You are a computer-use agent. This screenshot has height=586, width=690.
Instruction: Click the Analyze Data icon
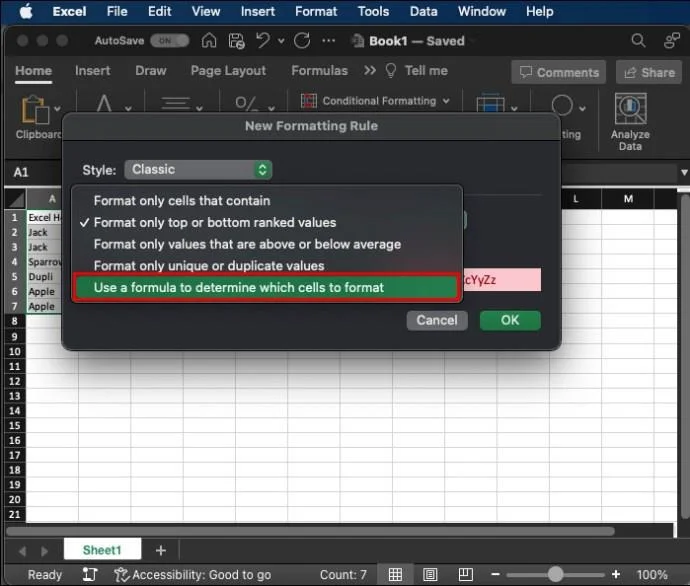coord(630,108)
